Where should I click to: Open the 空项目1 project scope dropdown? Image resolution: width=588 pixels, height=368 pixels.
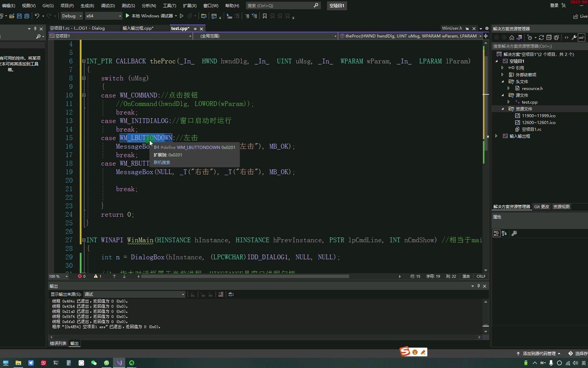121,36
